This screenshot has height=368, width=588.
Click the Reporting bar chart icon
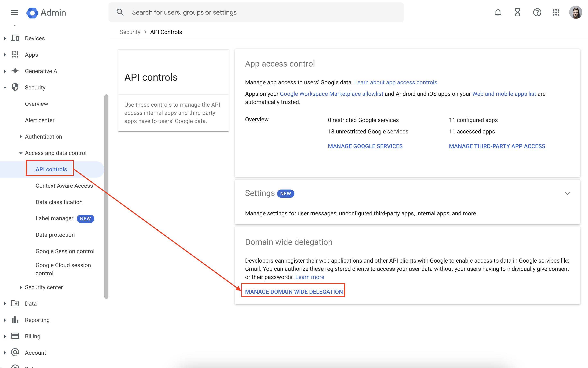15,319
